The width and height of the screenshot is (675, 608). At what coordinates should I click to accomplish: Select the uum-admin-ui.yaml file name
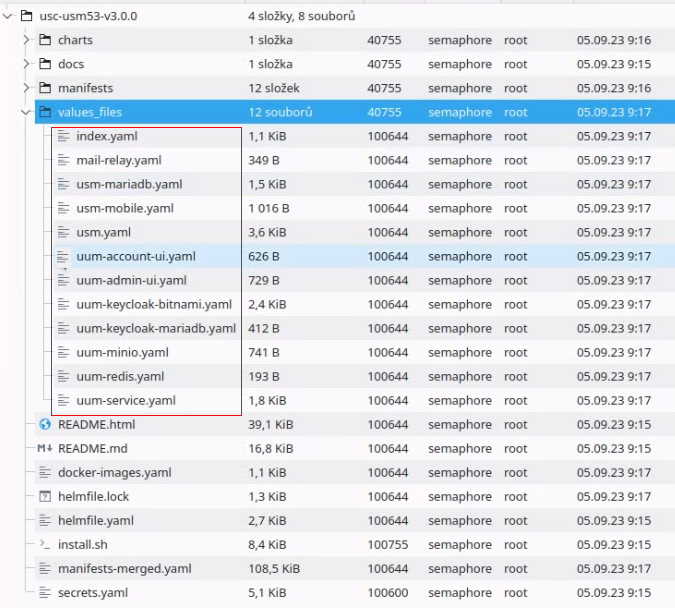click(x=131, y=281)
